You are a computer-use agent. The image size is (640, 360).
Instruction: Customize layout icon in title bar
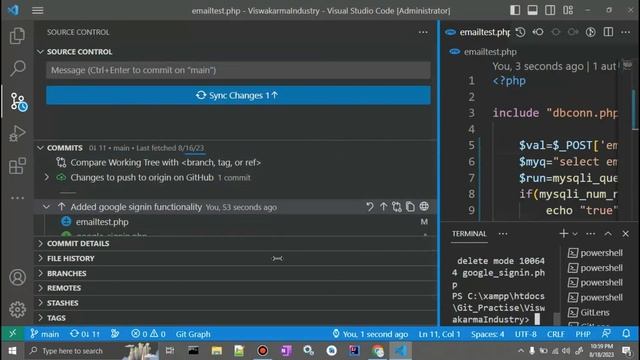[568, 10]
